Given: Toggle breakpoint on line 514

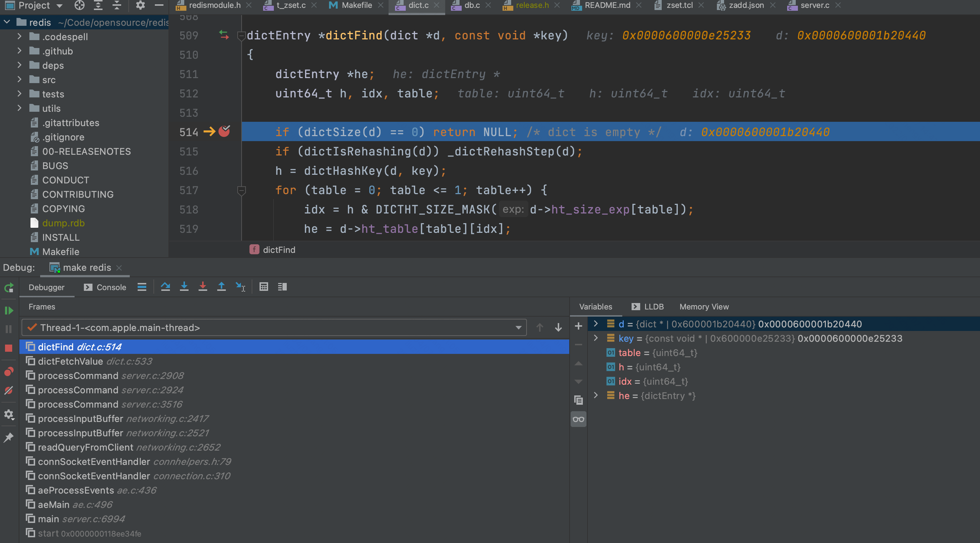Looking at the screenshot, I should pos(224,131).
